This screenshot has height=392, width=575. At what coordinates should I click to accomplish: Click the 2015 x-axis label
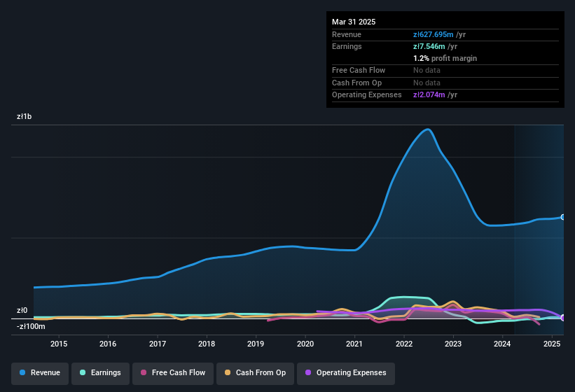pos(59,344)
